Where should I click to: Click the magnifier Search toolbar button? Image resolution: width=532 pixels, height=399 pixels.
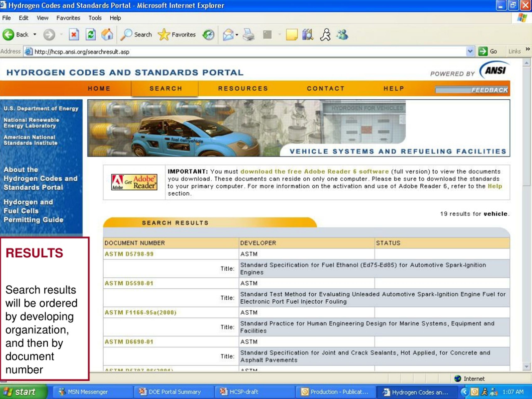tap(136, 35)
